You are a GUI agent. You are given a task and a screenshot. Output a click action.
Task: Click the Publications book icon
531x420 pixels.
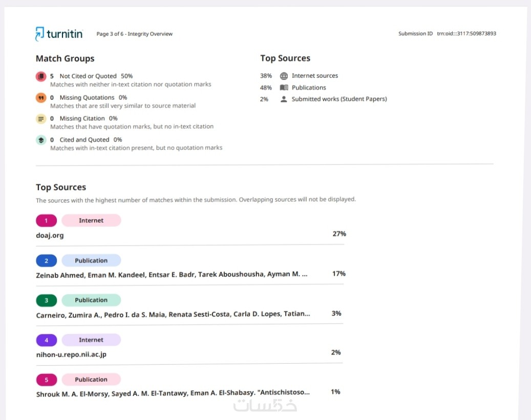284,87
